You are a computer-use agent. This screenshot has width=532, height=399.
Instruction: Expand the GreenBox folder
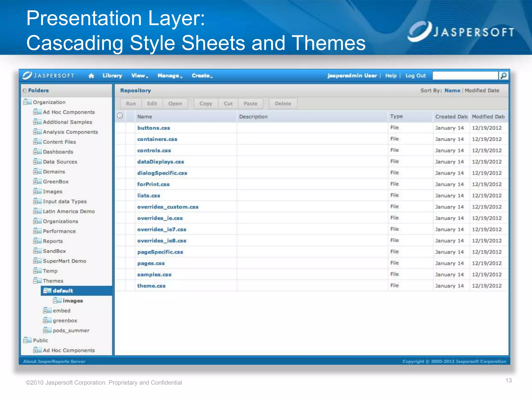[35, 182]
